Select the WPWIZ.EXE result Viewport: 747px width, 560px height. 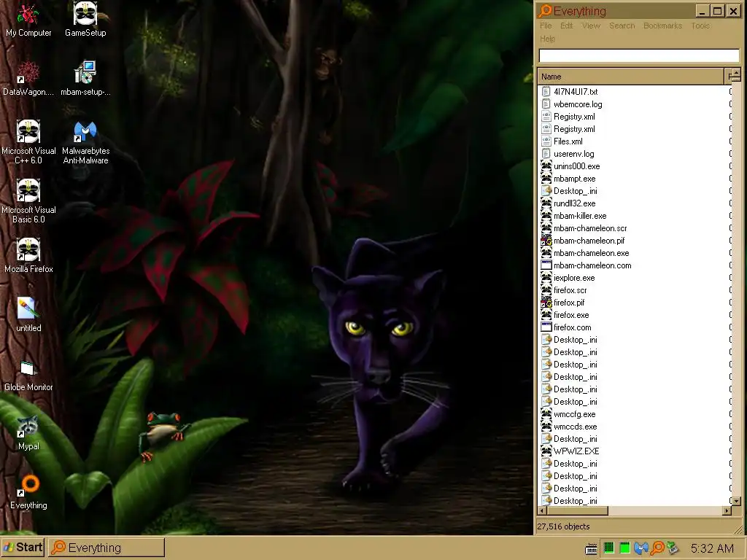click(x=576, y=451)
